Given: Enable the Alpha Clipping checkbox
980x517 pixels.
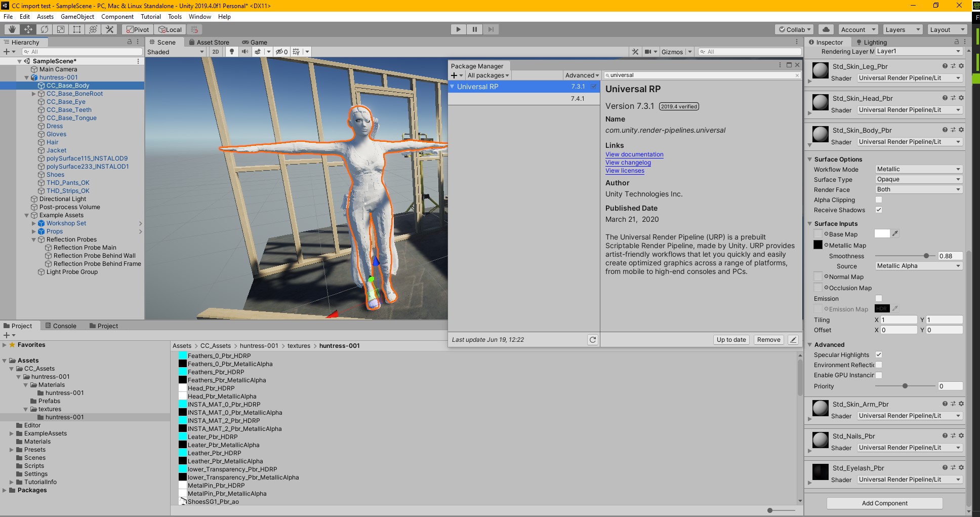Looking at the screenshot, I should [x=879, y=200].
